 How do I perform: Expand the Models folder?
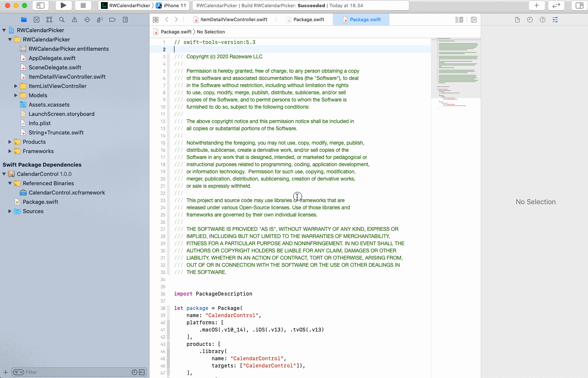pos(16,95)
